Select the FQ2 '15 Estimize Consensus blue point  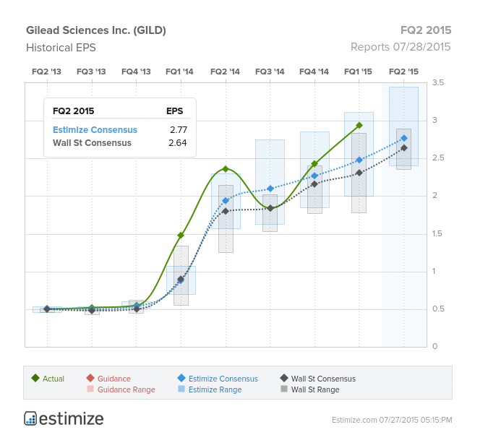coord(404,138)
